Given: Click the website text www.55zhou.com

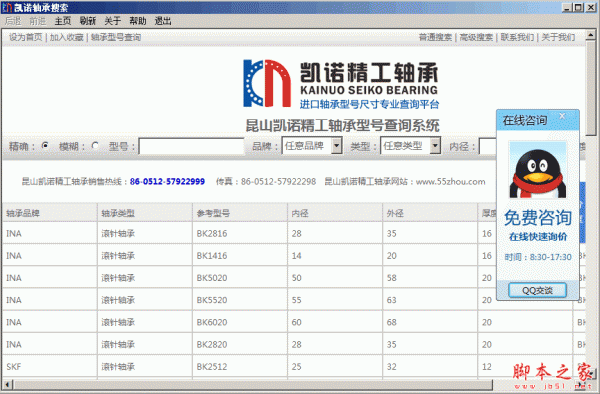Looking at the screenshot, I should click(x=450, y=181).
